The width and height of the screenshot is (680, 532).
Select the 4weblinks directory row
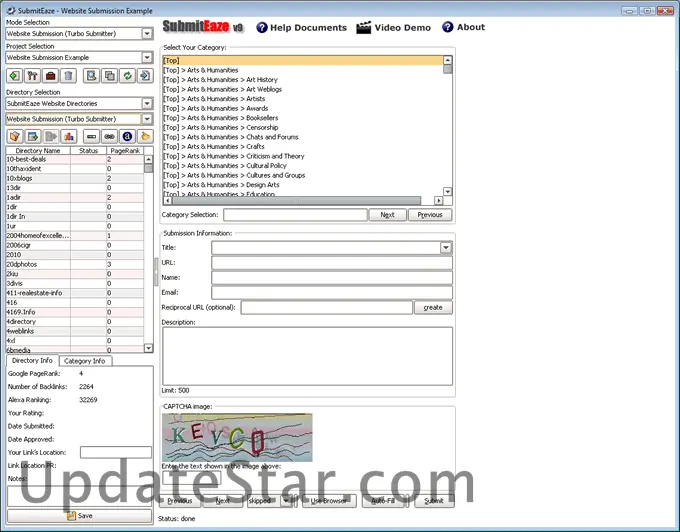point(75,331)
